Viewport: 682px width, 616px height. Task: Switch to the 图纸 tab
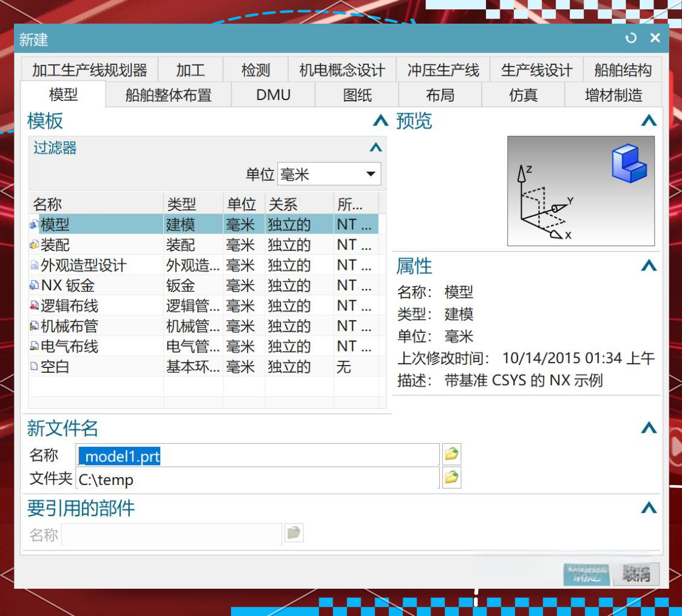pos(357,95)
